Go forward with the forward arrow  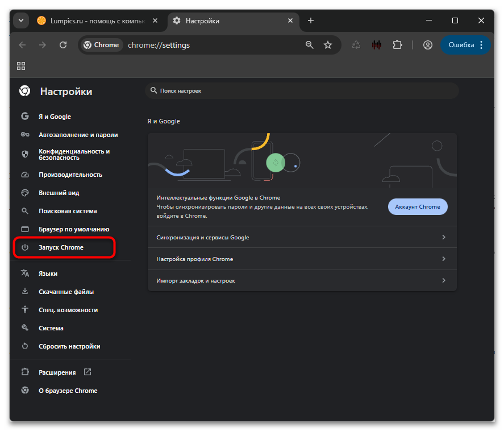tap(43, 45)
